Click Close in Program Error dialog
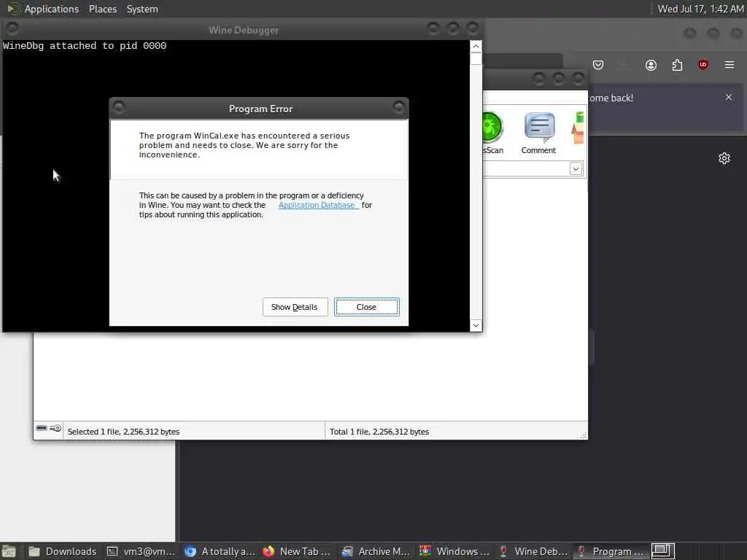 tap(366, 307)
